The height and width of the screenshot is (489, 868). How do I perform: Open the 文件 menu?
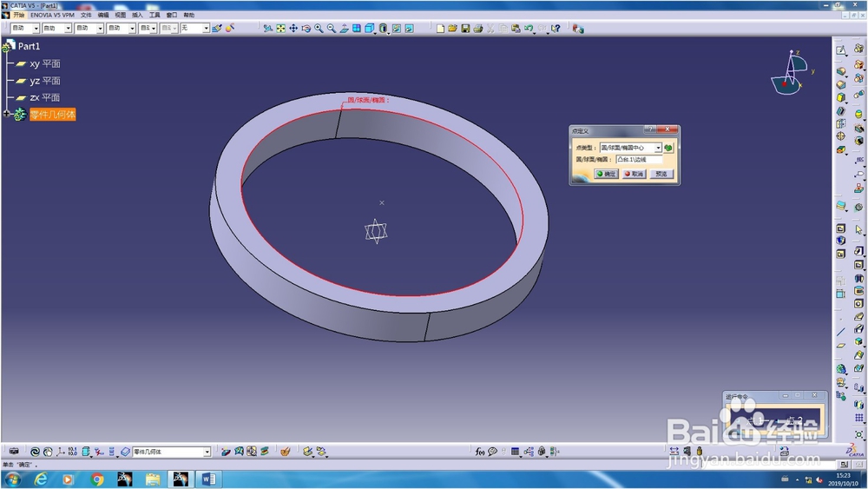click(x=86, y=15)
